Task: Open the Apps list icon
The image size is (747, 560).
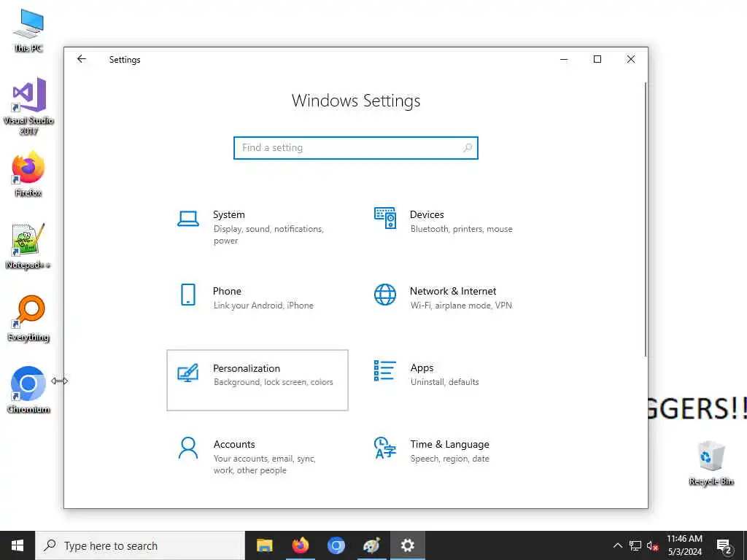Action: pyautogui.click(x=385, y=370)
